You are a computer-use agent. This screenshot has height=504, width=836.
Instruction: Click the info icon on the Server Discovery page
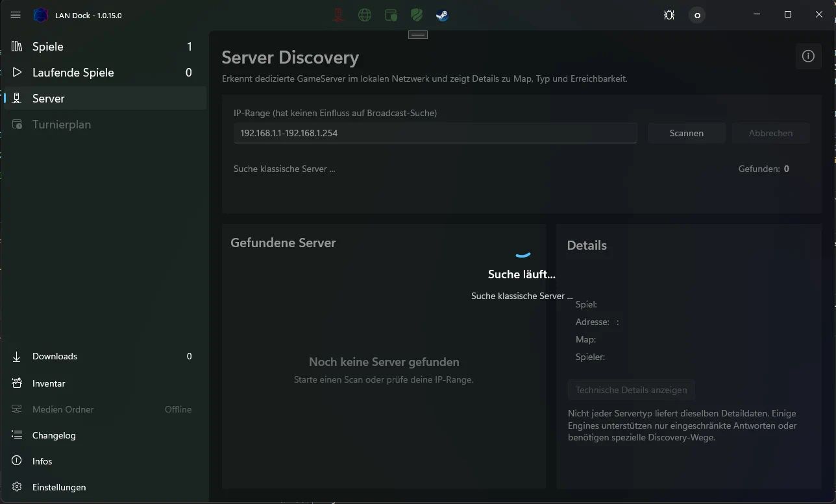pyautogui.click(x=808, y=56)
